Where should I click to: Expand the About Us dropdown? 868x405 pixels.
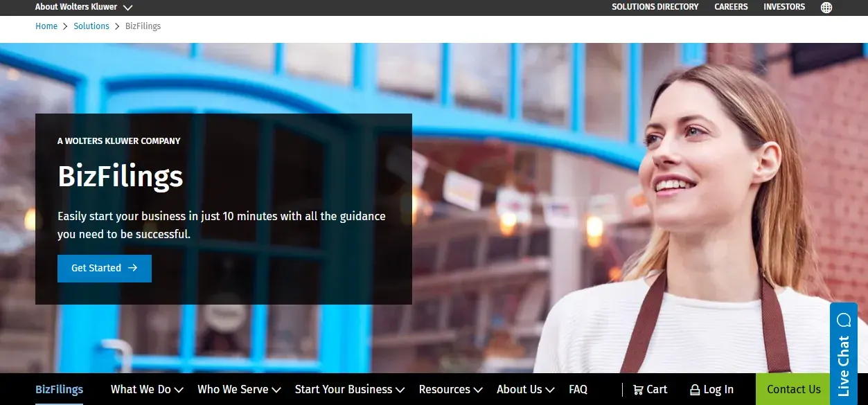click(526, 389)
